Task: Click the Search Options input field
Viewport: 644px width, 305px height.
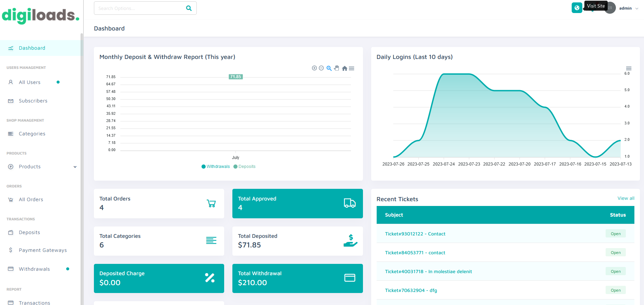Action: [140, 8]
